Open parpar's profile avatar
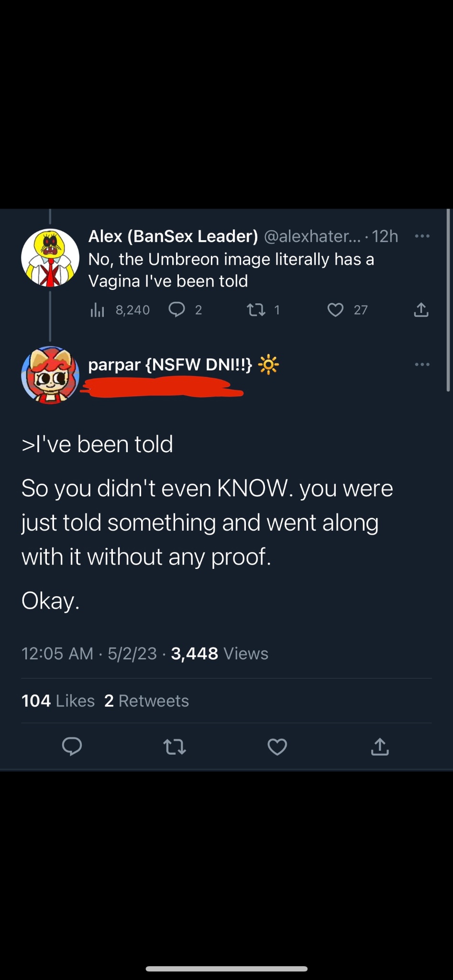This screenshot has width=453, height=980. (x=50, y=375)
